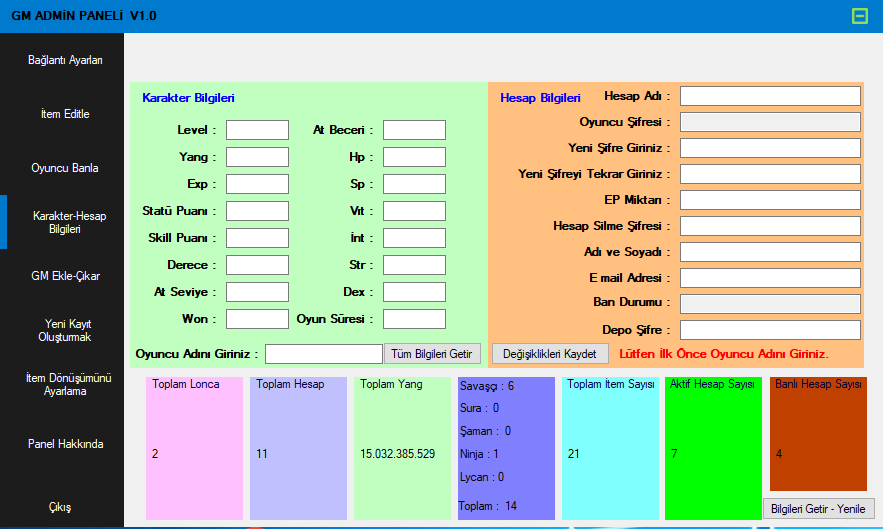Click the green Aktif Hesap Sayısı card

713,448
